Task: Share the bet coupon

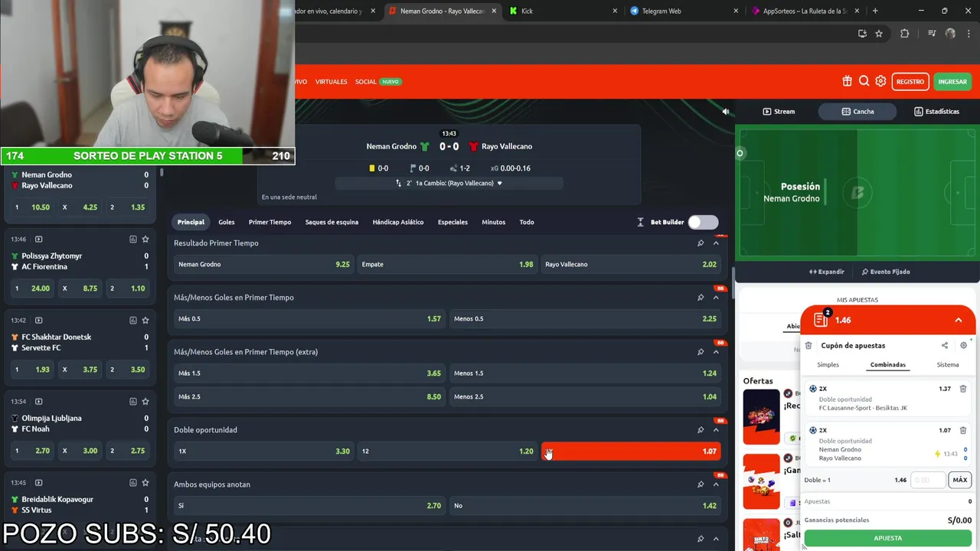Action: (x=945, y=345)
